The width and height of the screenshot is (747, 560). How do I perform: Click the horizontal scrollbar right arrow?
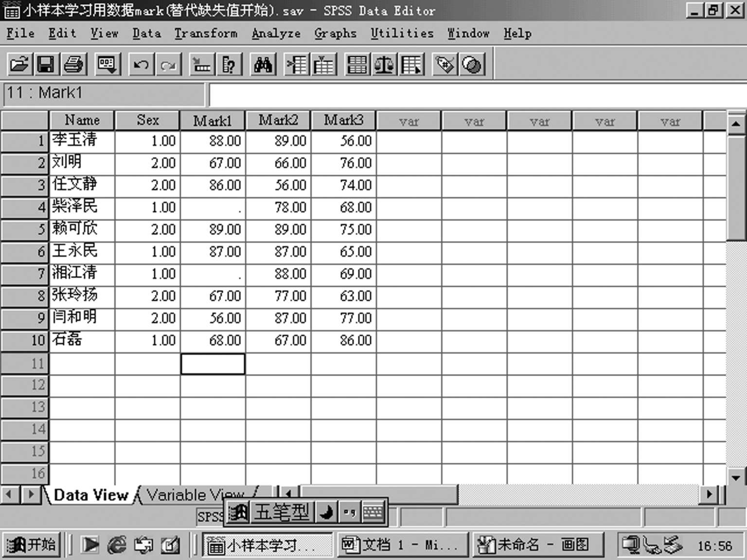(709, 494)
